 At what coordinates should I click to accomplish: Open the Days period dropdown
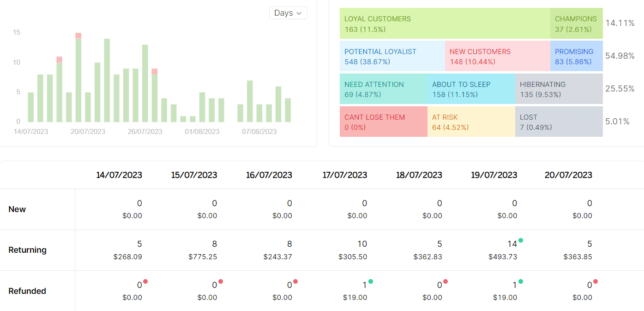288,13
